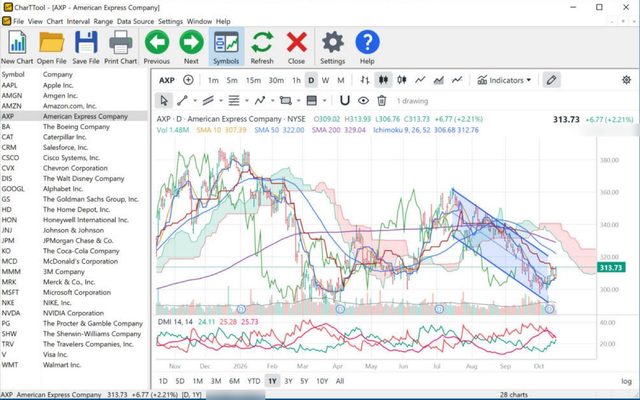640x400 pixels.
Task: Select the W weekly interval
Action: tap(325, 80)
